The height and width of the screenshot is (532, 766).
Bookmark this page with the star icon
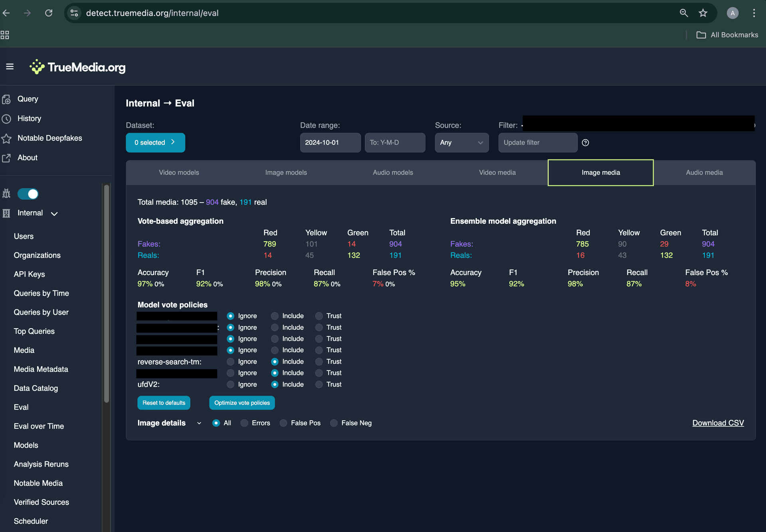click(x=703, y=13)
